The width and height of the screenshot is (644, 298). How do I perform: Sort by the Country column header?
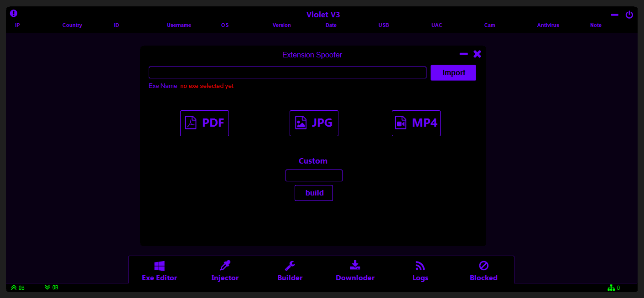point(72,26)
